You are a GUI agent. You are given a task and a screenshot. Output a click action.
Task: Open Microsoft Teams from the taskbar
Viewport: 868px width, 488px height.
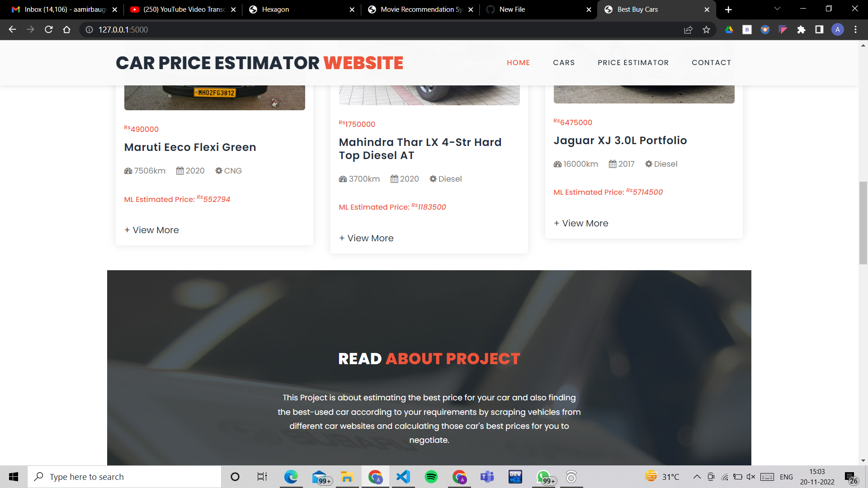487,477
